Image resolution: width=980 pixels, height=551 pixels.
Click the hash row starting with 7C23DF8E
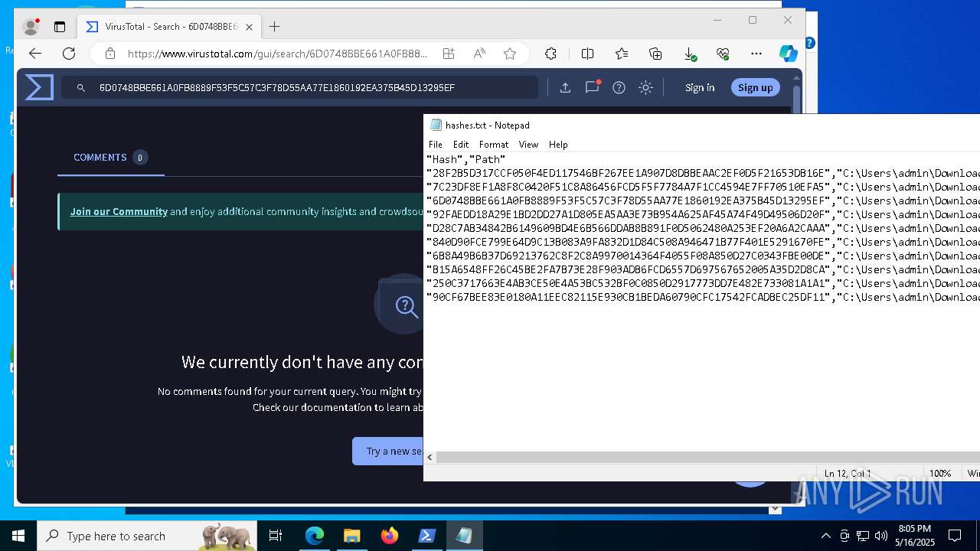click(703, 187)
